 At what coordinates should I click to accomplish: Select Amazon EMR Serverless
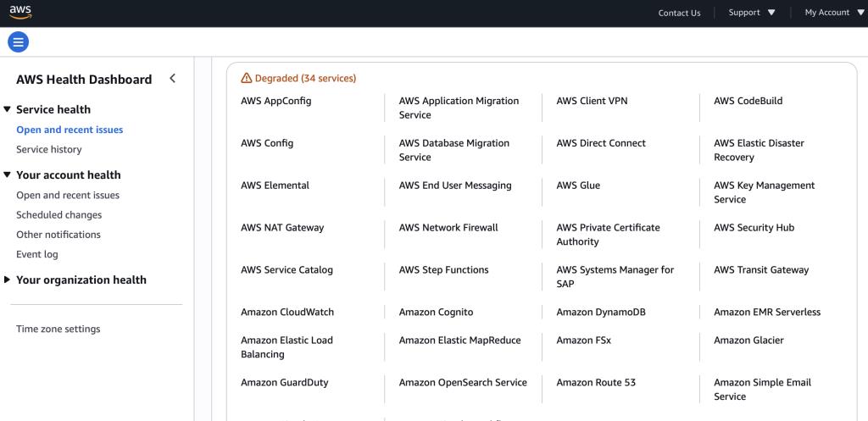pos(767,312)
